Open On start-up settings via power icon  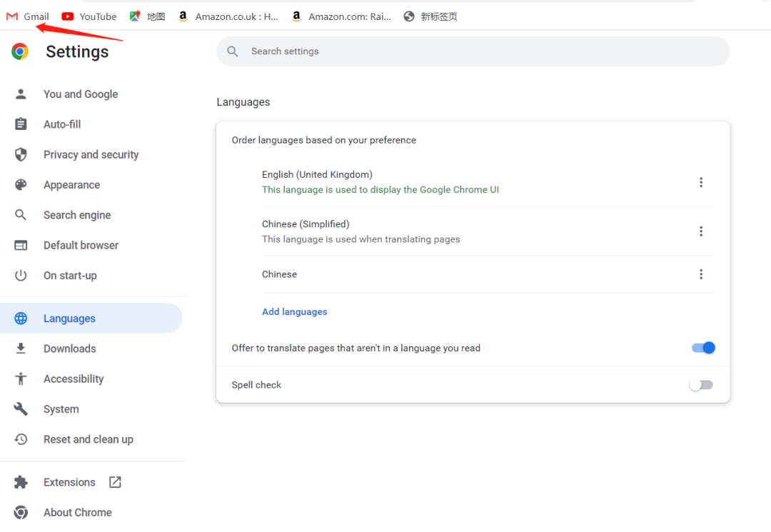point(21,275)
